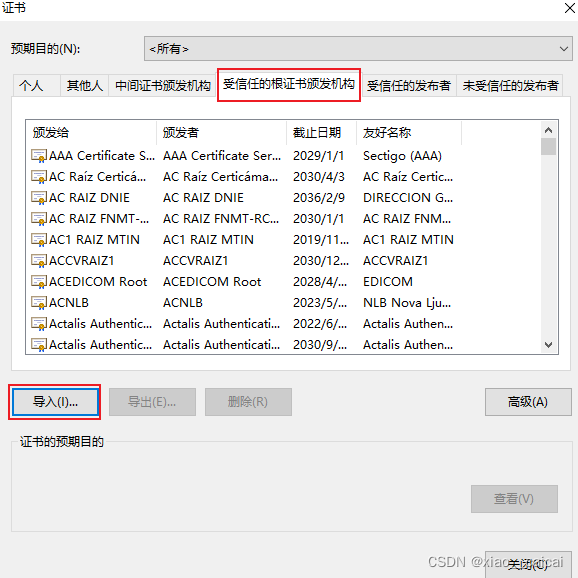
Task: Select the ACEDICOM Root issuer cell
Action: (x=212, y=282)
